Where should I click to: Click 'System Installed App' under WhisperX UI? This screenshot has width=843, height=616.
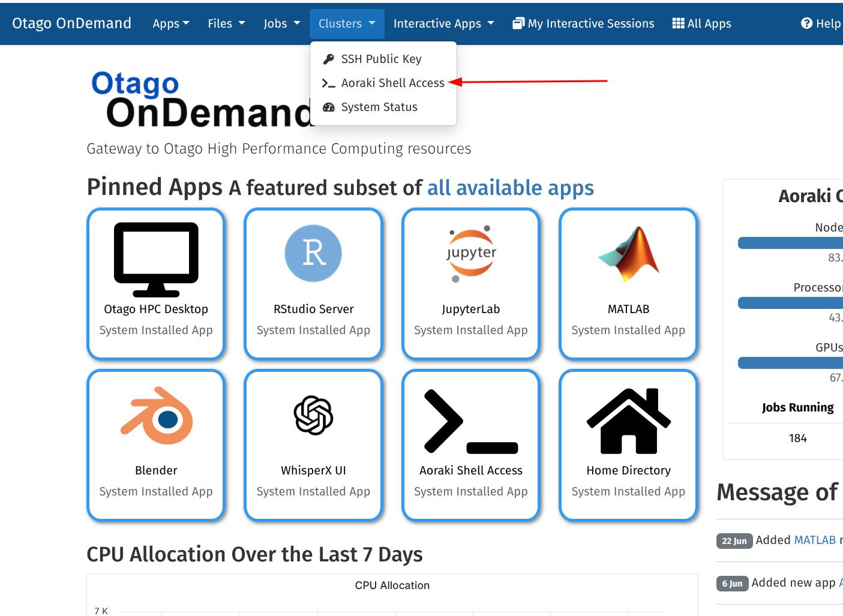coord(313,491)
